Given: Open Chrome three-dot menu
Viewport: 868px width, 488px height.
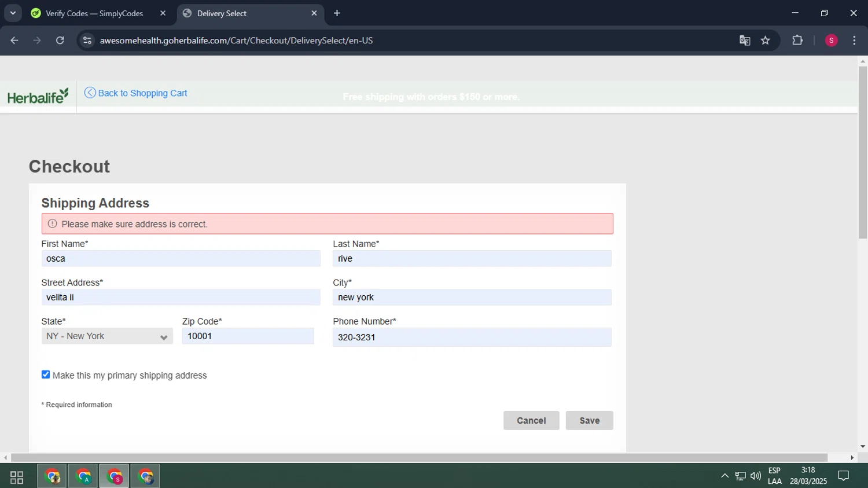Looking at the screenshot, I should 854,41.
